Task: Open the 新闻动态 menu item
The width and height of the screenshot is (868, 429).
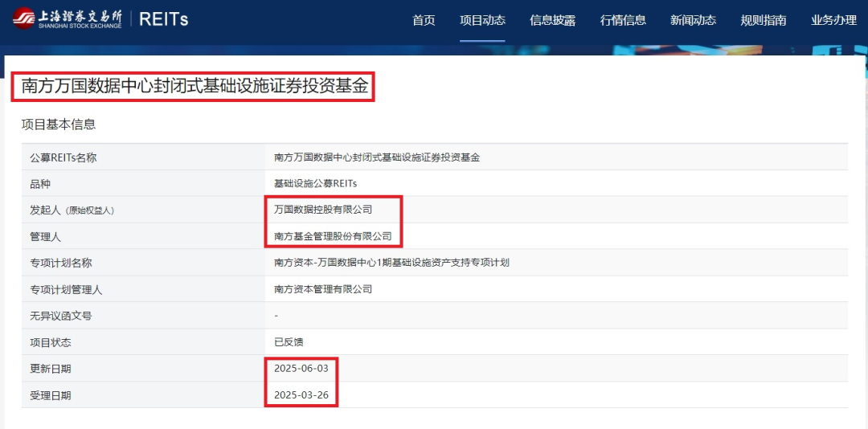Action: (x=693, y=20)
